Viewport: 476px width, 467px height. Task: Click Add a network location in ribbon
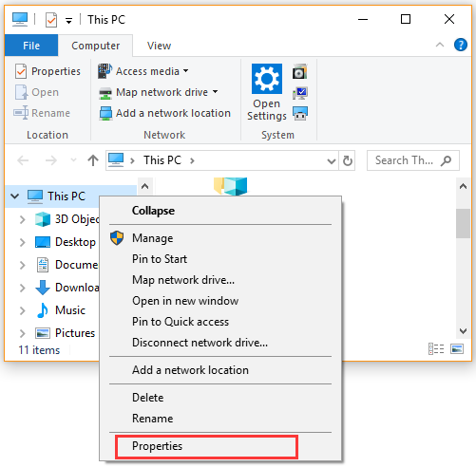(x=164, y=113)
